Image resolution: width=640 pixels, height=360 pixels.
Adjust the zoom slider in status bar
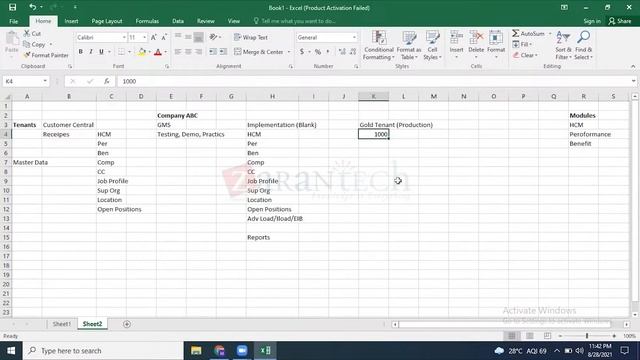point(587,336)
